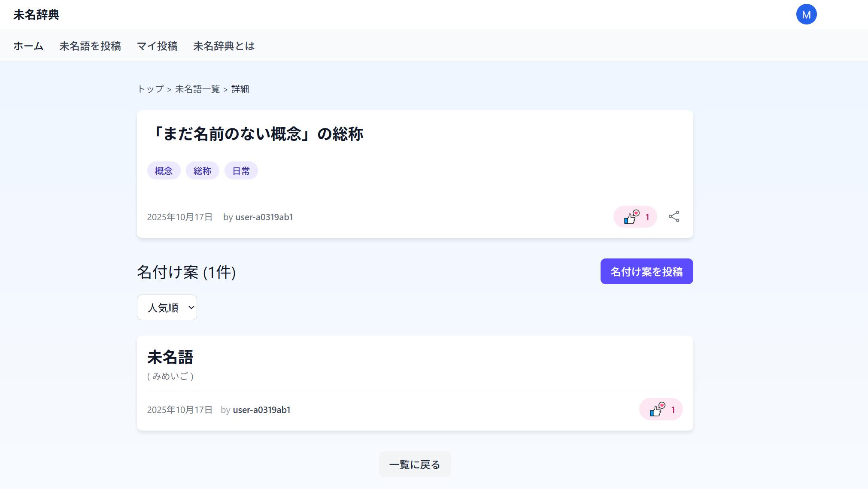Click 一覧に戻る button
868x489 pixels.
click(415, 464)
